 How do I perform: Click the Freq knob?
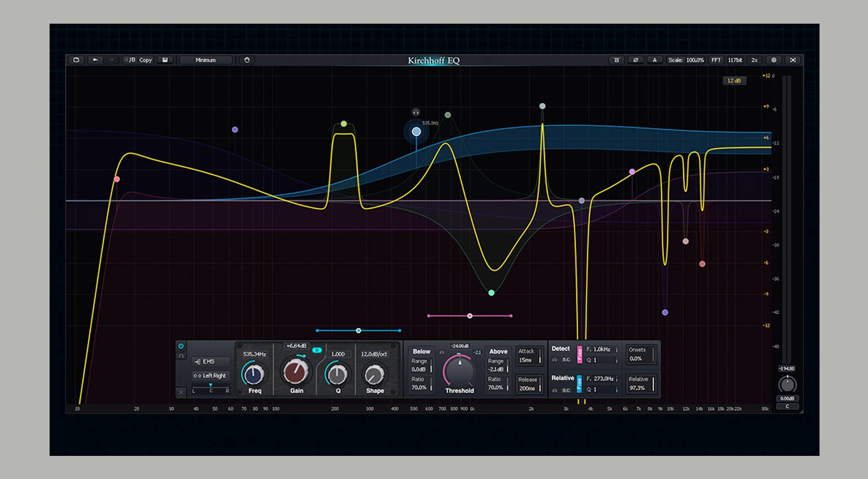coord(254,374)
